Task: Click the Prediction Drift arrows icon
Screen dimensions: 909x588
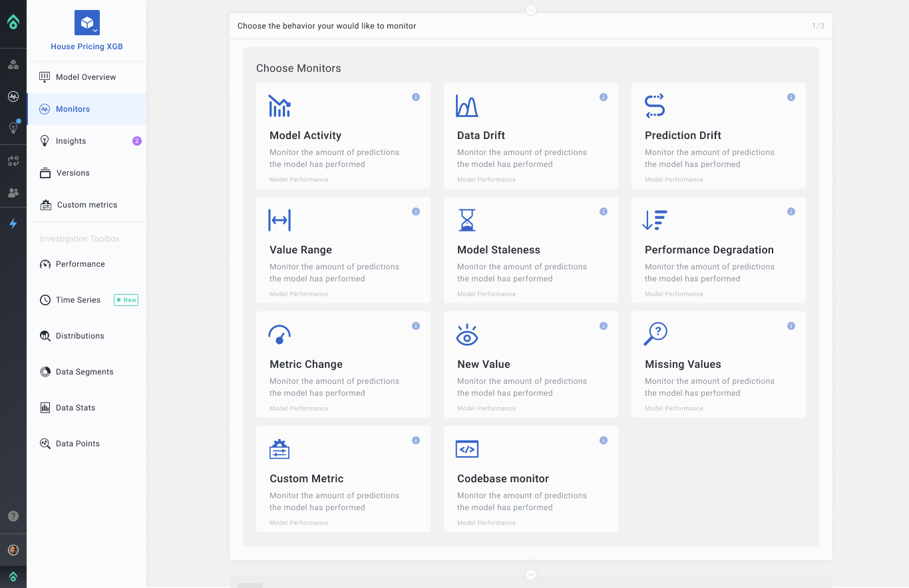Action: (x=655, y=106)
